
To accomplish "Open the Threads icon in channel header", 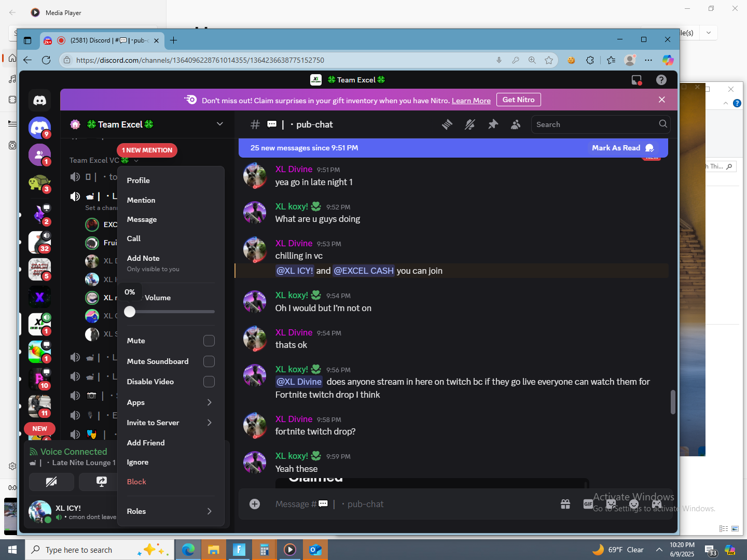I will (447, 124).
